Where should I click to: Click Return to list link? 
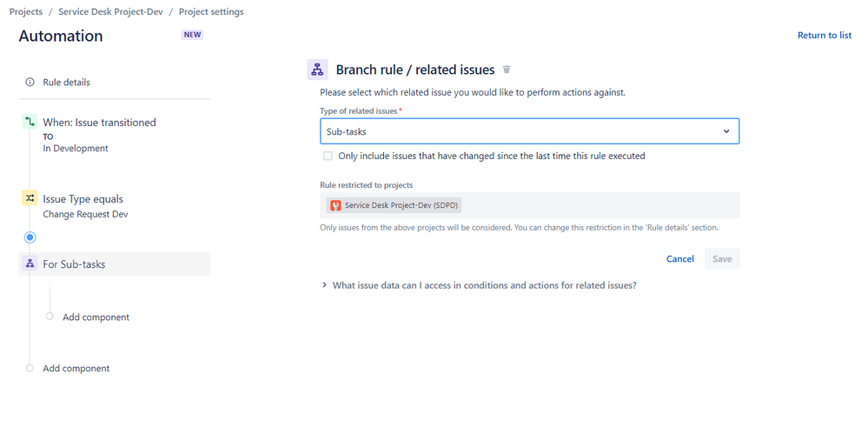825,35
